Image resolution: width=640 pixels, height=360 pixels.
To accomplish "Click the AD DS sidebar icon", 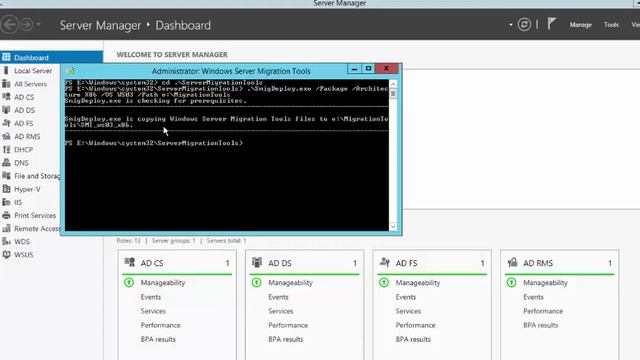I will [6, 110].
